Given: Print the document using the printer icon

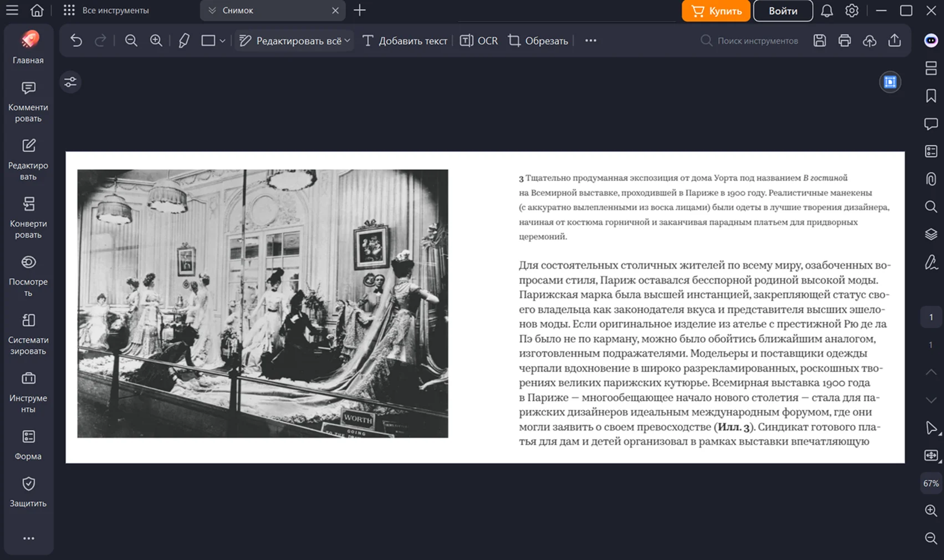Looking at the screenshot, I should pos(844,40).
